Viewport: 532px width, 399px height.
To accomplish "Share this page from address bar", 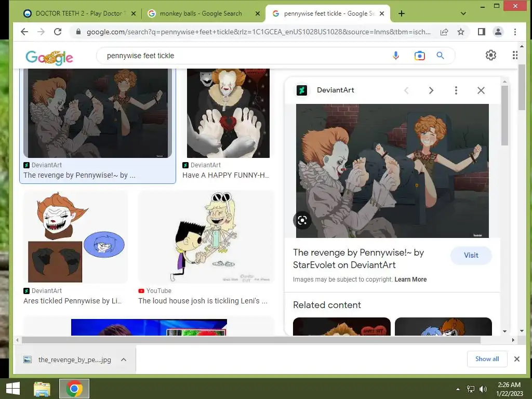I will 444,32.
